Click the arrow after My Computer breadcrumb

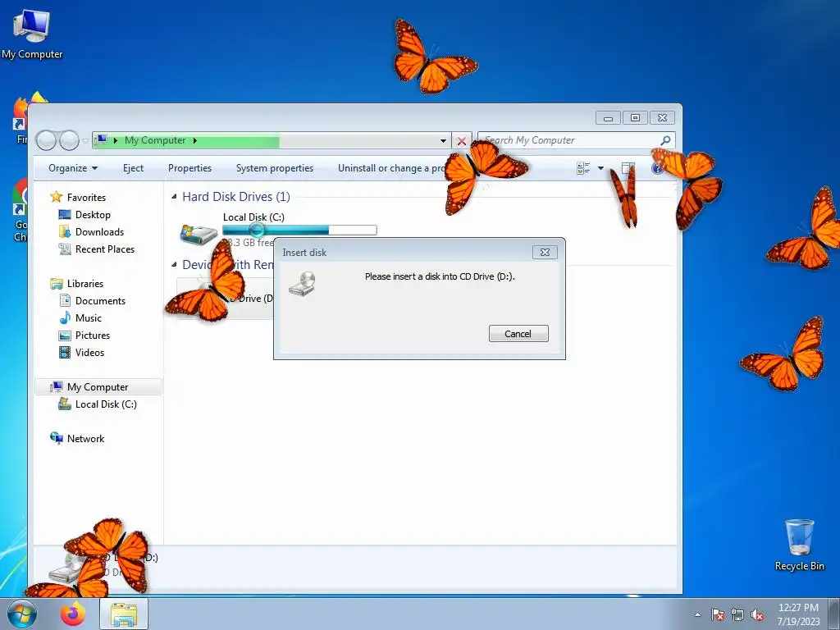tap(195, 140)
